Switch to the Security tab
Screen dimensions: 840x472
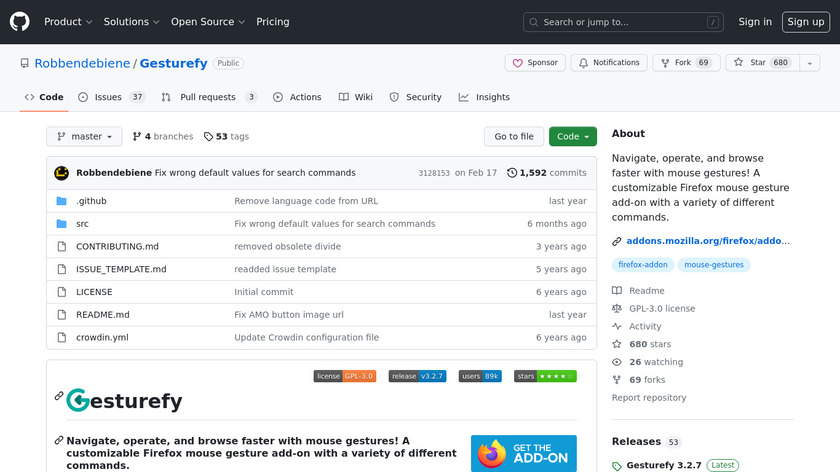pos(416,98)
